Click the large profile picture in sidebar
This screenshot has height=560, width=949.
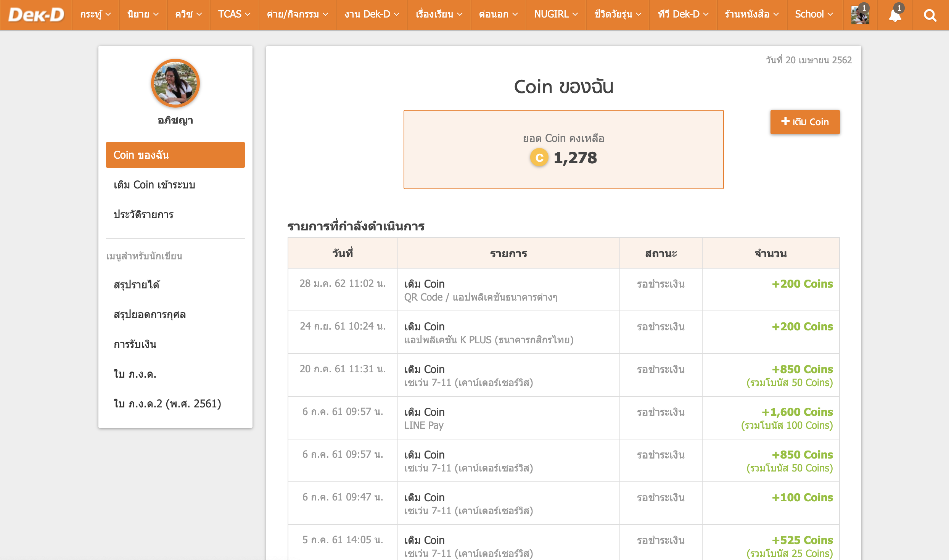tap(175, 83)
